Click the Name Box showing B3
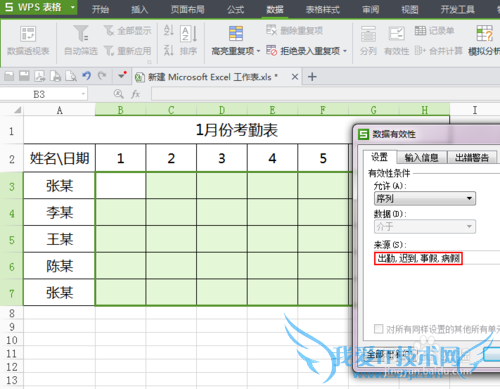 pyautogui.click(x=39, y=94)
